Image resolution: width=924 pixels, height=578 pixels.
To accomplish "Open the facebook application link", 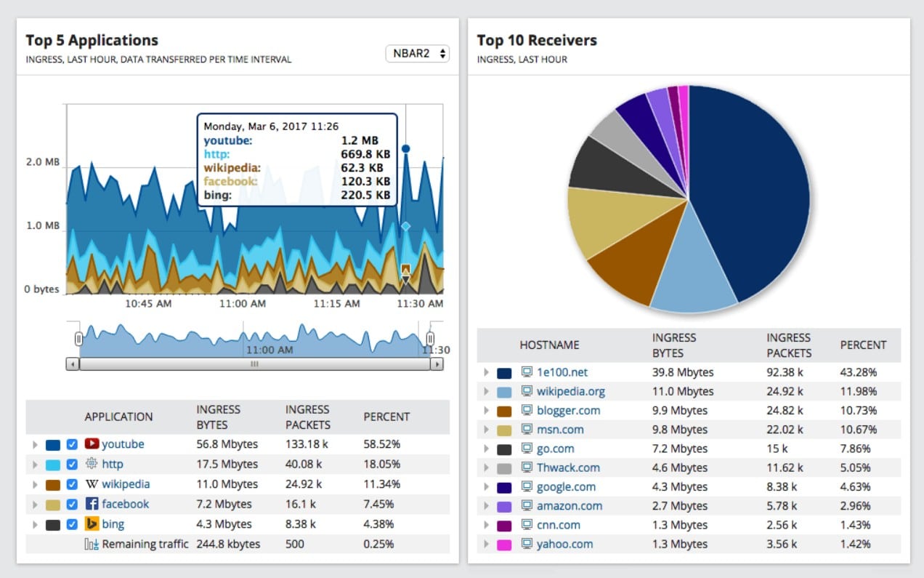I will 125,504.
